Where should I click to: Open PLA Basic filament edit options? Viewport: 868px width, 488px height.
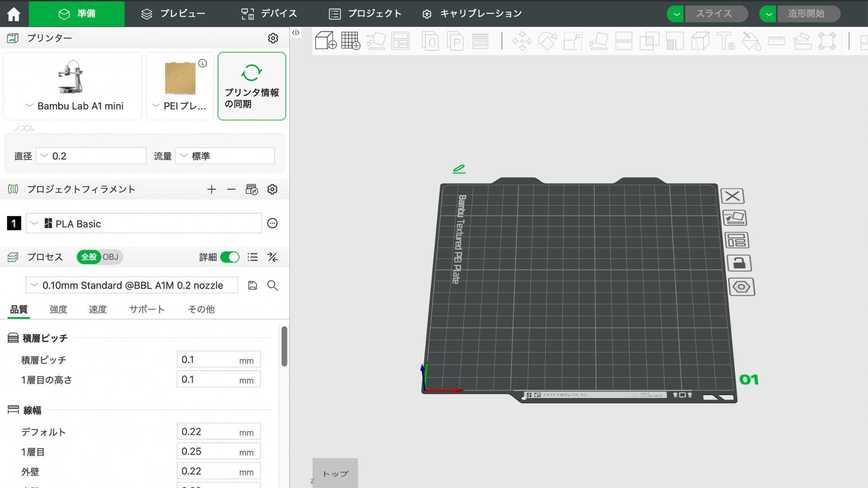tap(272, 223)
